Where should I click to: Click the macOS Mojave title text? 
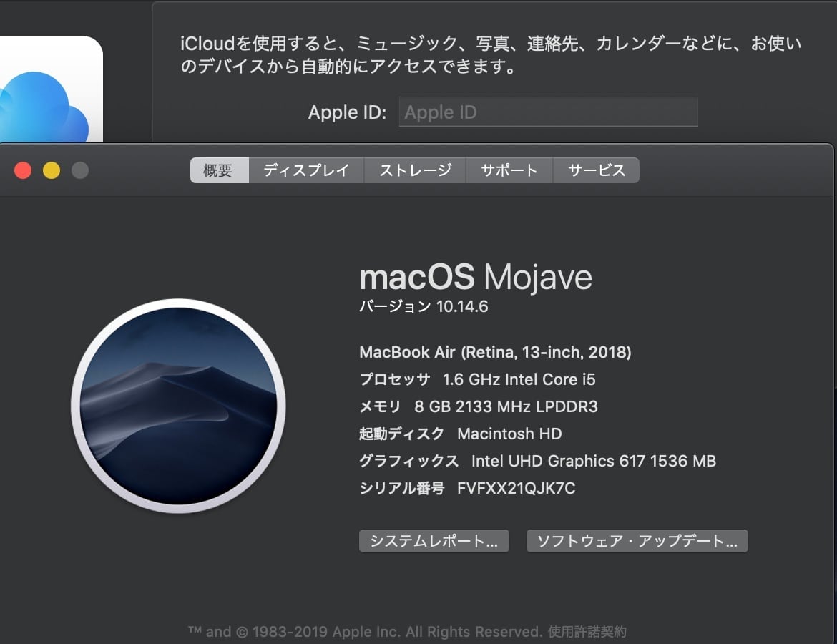(x=476, y=277)
